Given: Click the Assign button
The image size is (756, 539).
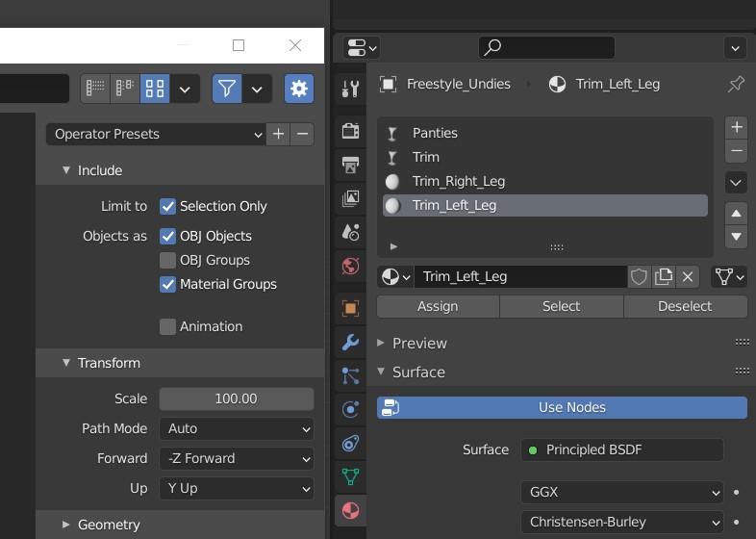Looking at the screenshot, I should (438, 306).
